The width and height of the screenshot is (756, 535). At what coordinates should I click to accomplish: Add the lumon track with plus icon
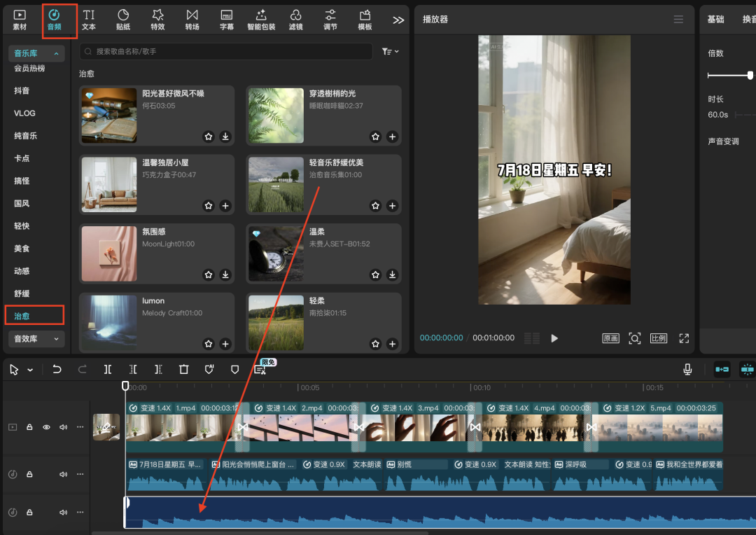coord(225,344)
